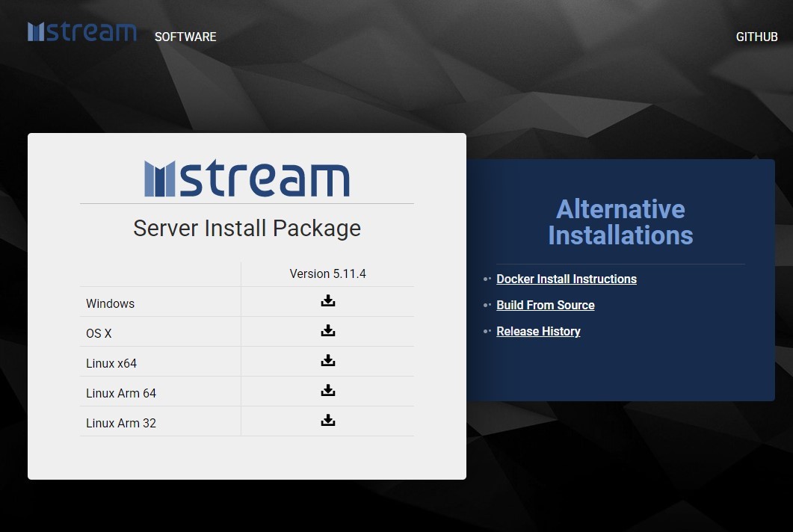The image size is (793, 532).
Task: Download the Windows server install package
Action: click(327, 301)
